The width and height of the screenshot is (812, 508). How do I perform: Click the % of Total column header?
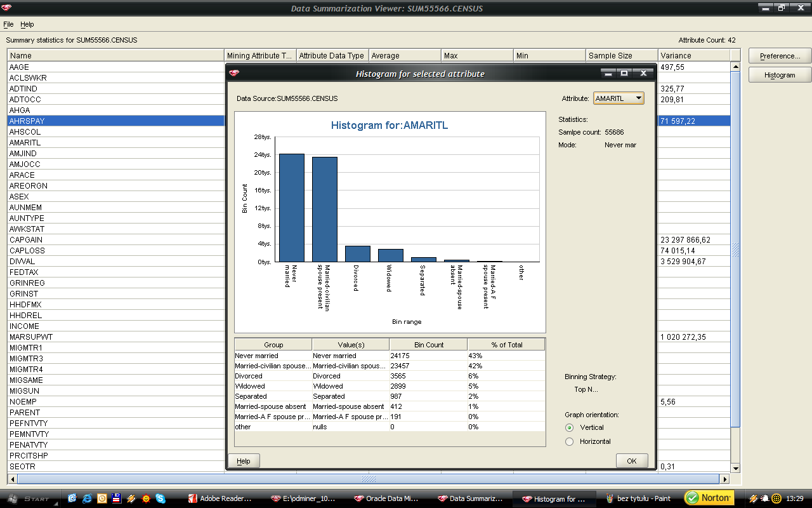[x=506, y=345]
